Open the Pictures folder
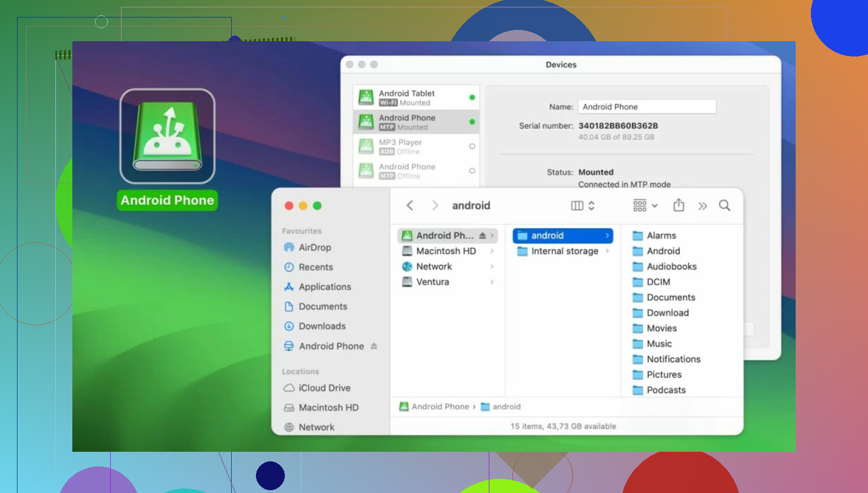Viewport: 868px width, 493px height. click(x=657, y=374)
